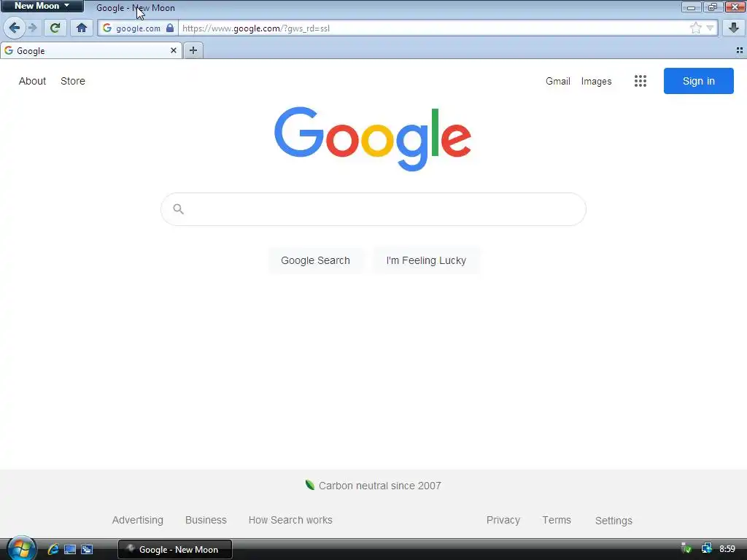Go to the Home page

(x=82, y=28)
